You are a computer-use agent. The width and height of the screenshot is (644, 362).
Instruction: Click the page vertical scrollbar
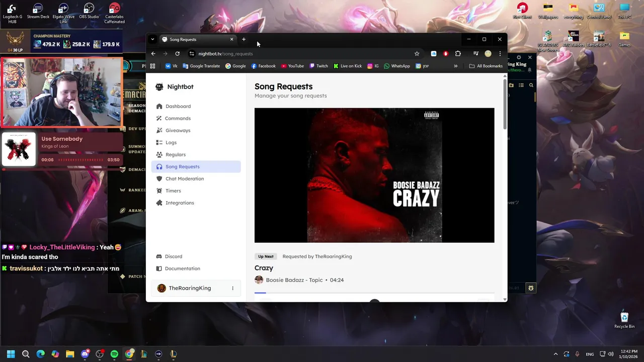coord(505,105)
